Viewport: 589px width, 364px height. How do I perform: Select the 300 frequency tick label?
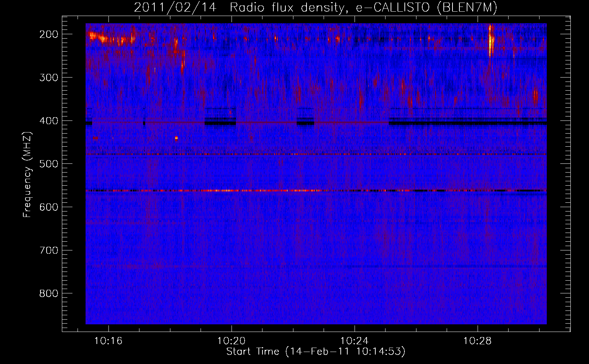click(x=49, y=78)
